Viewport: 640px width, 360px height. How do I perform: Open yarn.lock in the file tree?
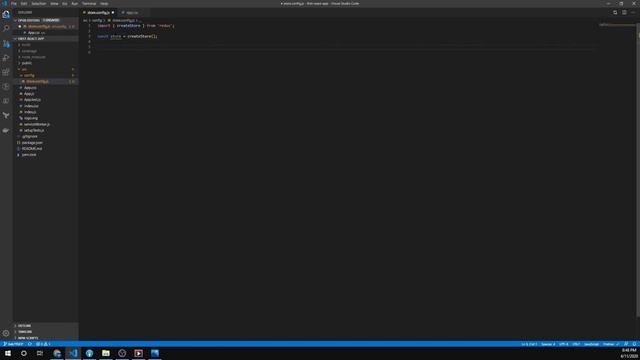29,155
